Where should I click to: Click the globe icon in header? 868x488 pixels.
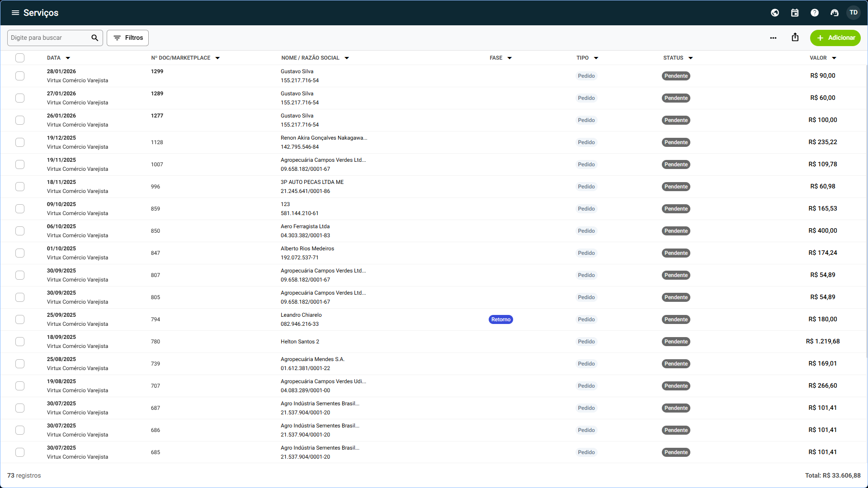(775, 13)
